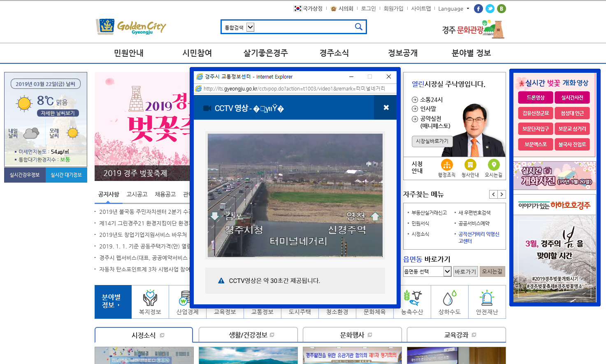Click the 행정조직 orange icon

point(446,165)
